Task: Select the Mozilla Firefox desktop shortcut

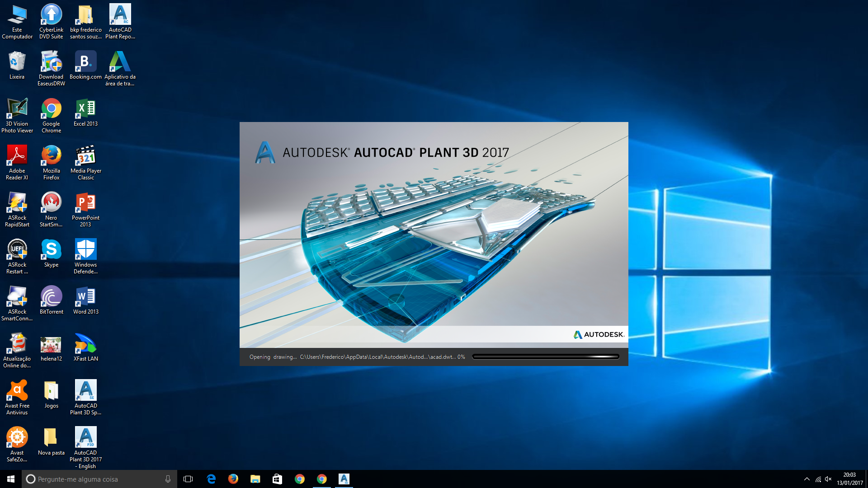Action: click(x=51, y=162)
